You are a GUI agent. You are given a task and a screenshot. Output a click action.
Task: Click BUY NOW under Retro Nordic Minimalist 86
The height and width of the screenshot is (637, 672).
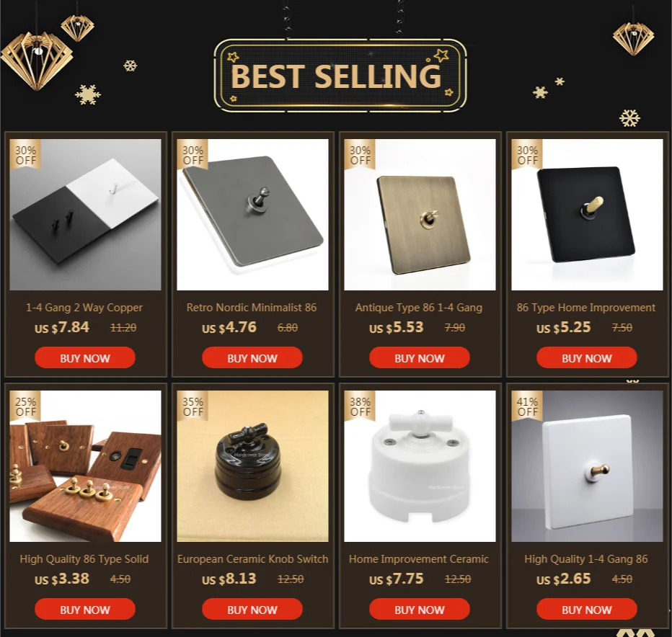pos(252,357)
